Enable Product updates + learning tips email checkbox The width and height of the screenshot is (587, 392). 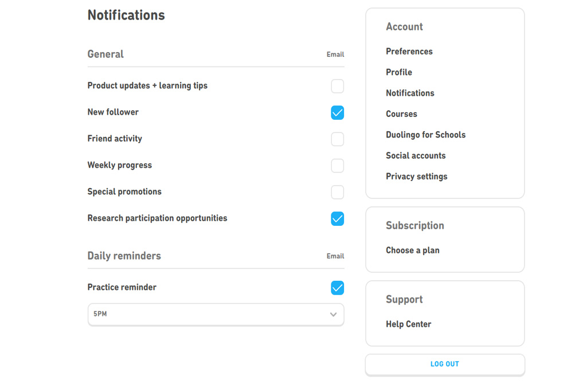click(x=338, y=86)
